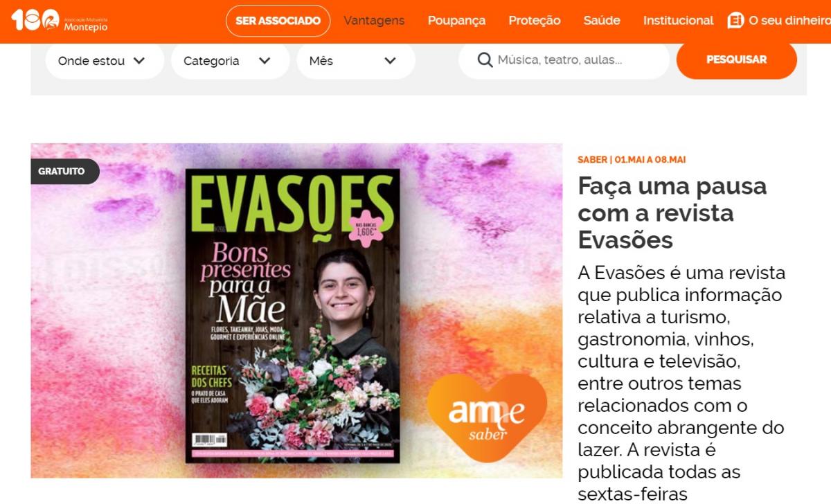Open the Vantagens menu
Image resolution: width=831 pixels, height=504 pixels.
374,21
